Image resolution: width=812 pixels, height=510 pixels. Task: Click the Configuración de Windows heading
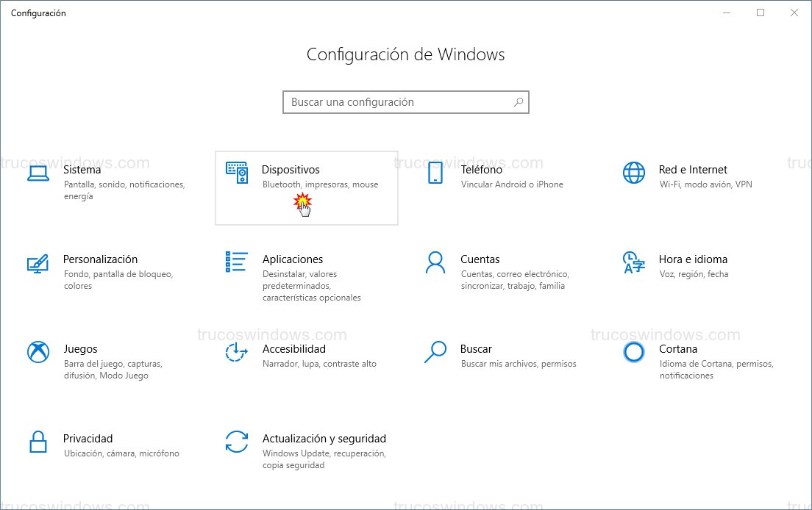point(406,54)
